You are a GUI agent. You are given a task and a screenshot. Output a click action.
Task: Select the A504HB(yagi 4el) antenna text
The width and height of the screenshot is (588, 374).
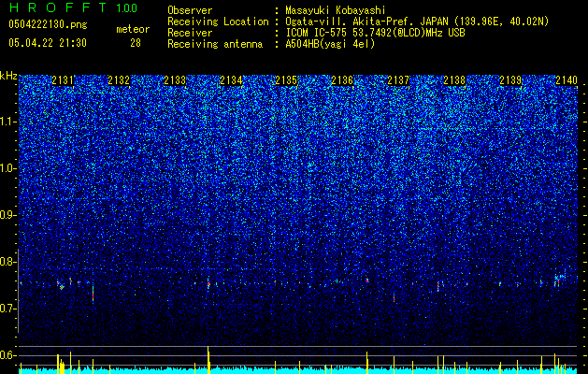(x=330, y=44)
